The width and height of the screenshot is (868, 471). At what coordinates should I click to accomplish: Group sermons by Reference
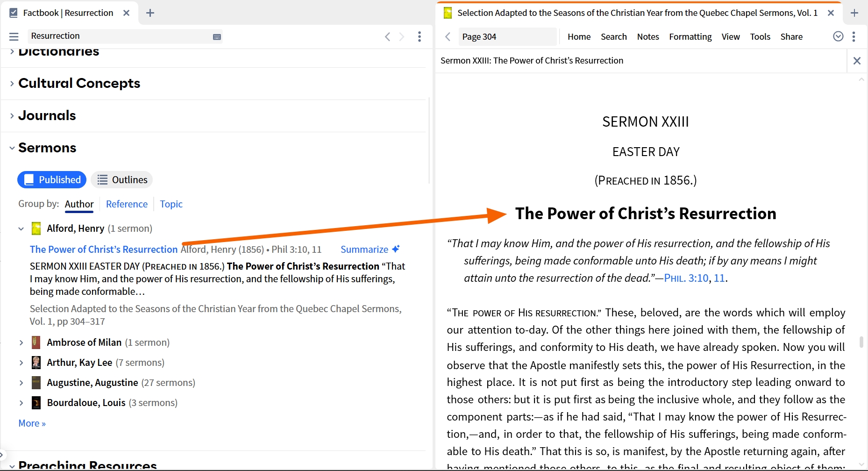(x=127, y=204)
